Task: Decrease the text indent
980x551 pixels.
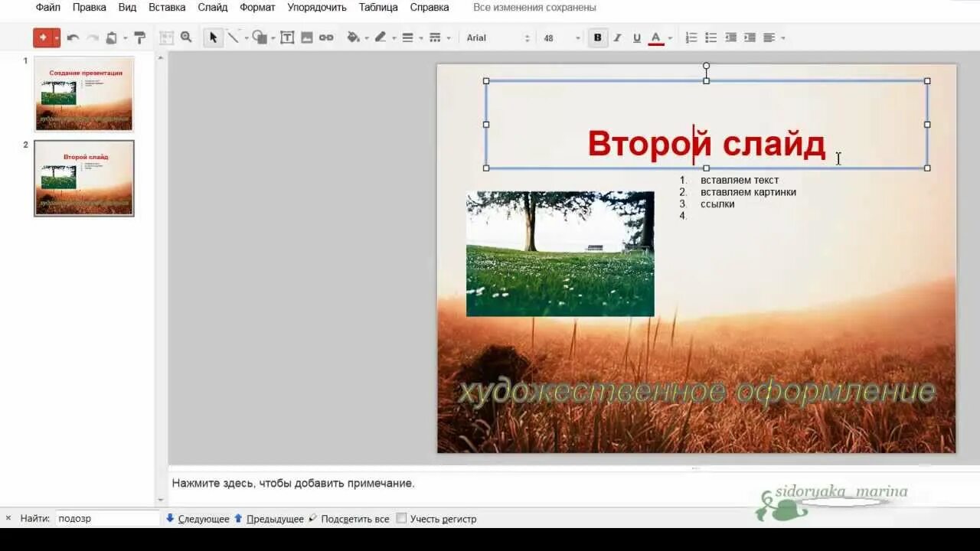Action: tap(730, 37)
